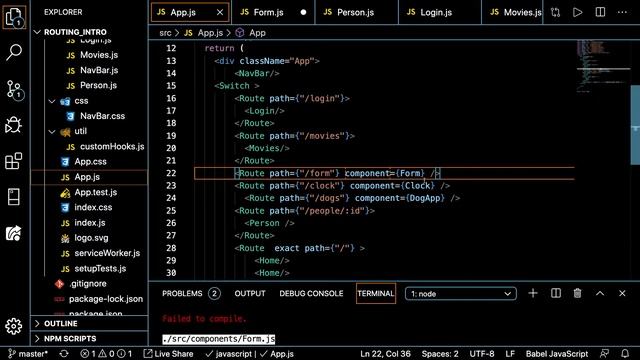
Task: Collapse the util folder
Action: [x=52, y=131]
